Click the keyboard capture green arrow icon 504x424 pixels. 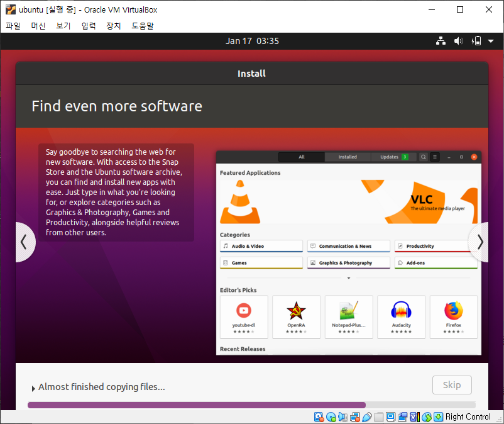coord(439,417)
